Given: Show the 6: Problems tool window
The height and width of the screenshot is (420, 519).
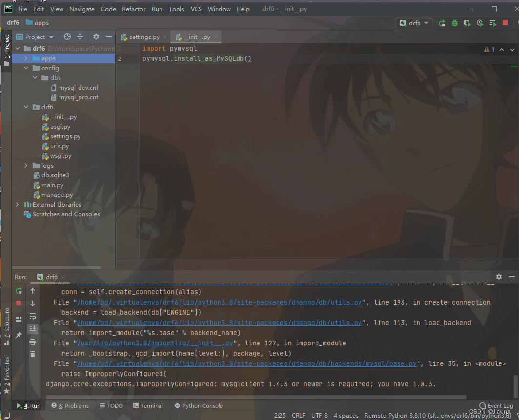Looking at the screenshot, I should (x=70, y=406).
